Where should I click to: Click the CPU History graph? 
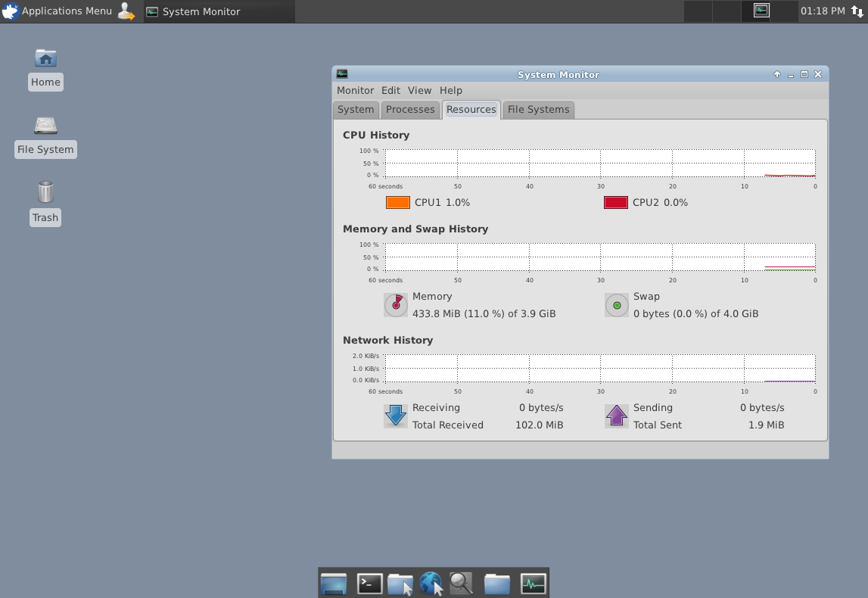click(x=600, y=164)
